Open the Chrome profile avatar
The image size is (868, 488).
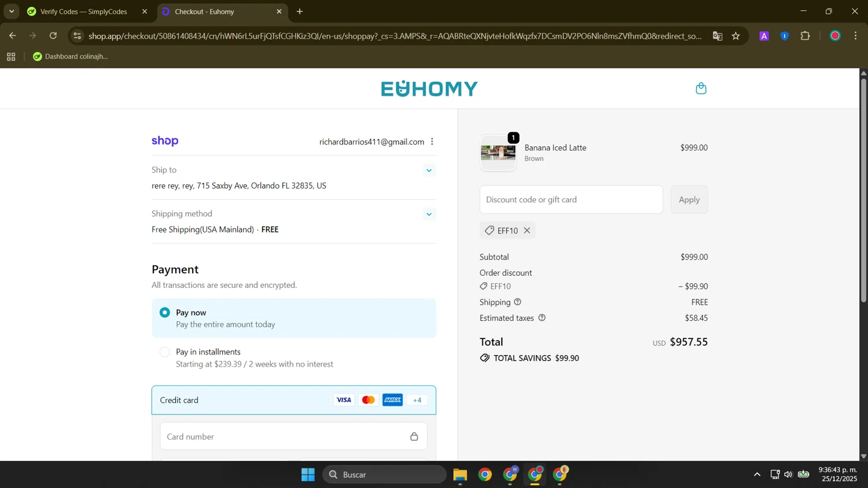pyautogui.click(x=834, y=36)
